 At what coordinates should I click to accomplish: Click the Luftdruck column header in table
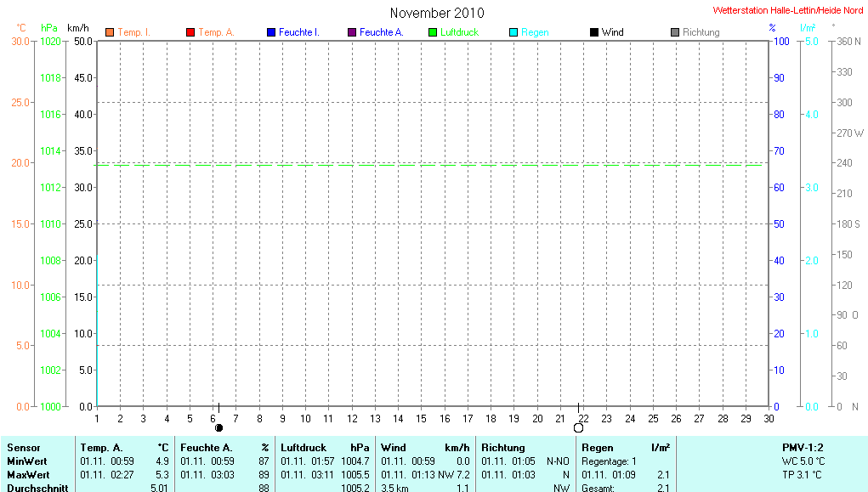tap(304, 447)
